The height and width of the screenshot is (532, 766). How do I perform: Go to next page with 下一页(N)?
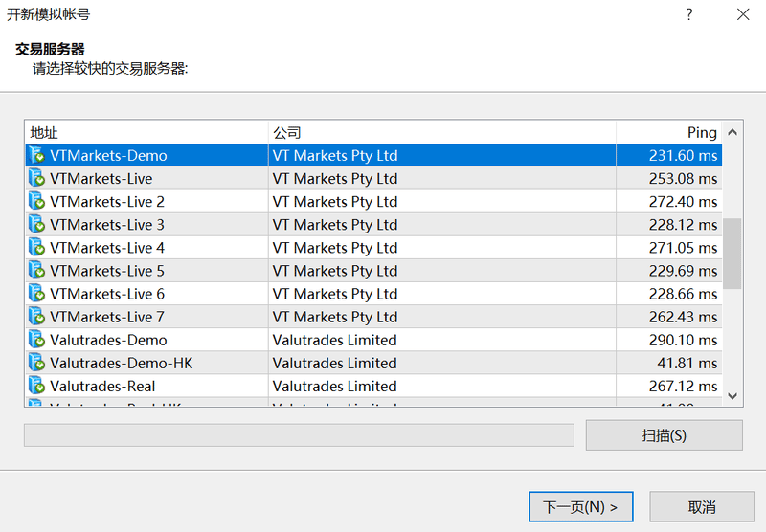point(580,507)
